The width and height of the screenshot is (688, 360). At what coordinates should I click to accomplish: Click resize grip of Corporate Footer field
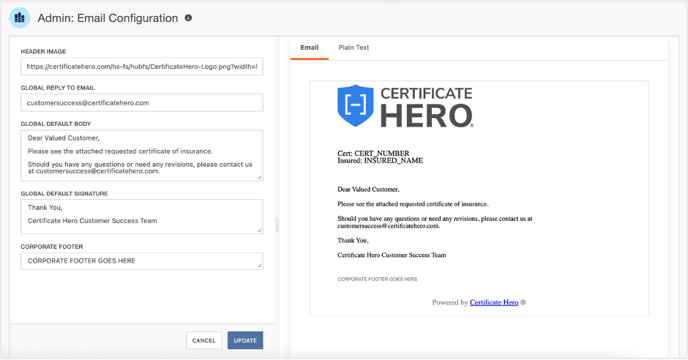[259, 265]
